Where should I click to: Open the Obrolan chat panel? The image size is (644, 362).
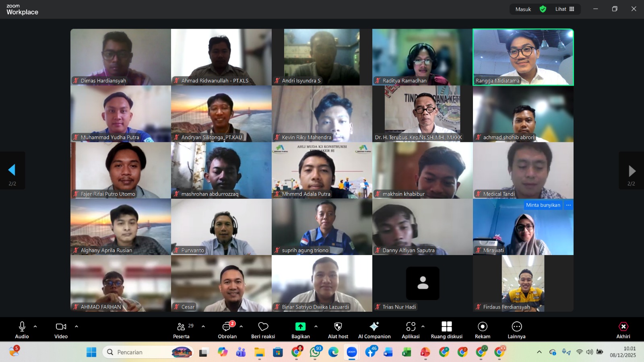pos(227,330)
